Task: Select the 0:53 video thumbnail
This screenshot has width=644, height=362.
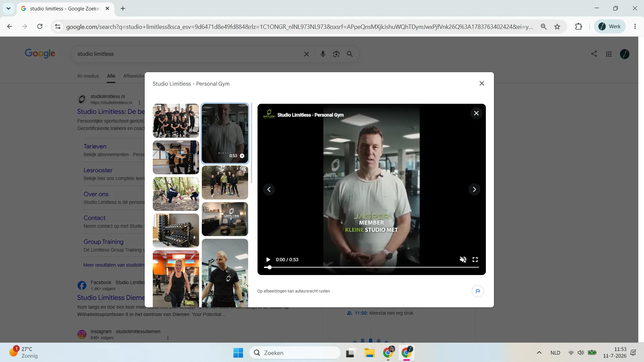Action: [225, 133]
